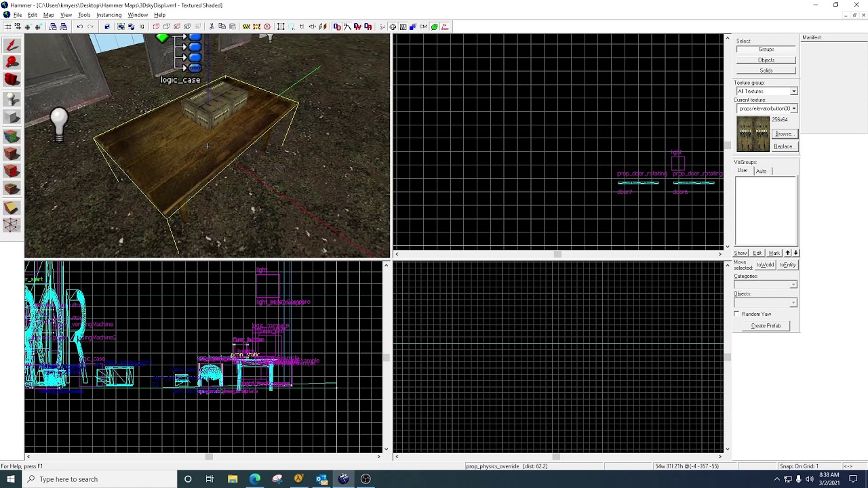Toggle the texture application tool

[12, 136]
